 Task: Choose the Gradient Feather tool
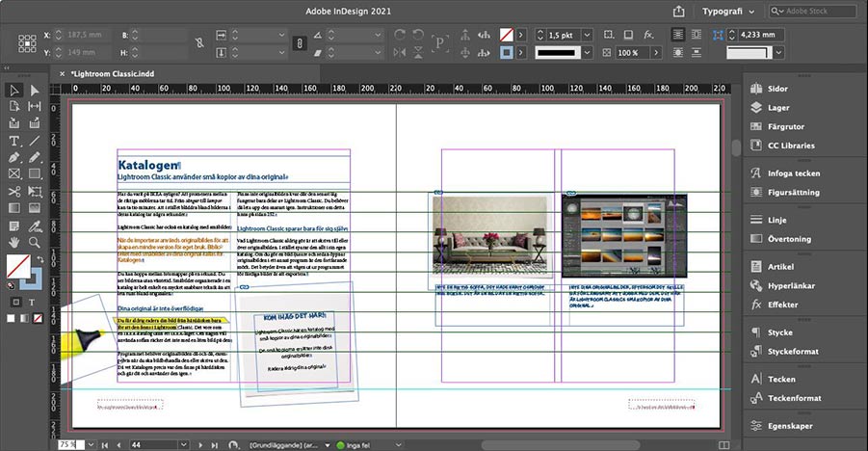click(35, 208)
